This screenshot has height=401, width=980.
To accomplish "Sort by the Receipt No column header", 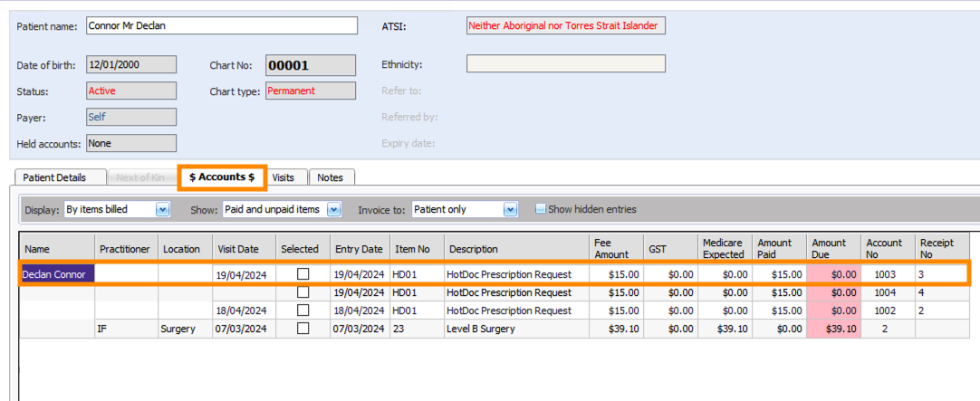I will point(942,249).
